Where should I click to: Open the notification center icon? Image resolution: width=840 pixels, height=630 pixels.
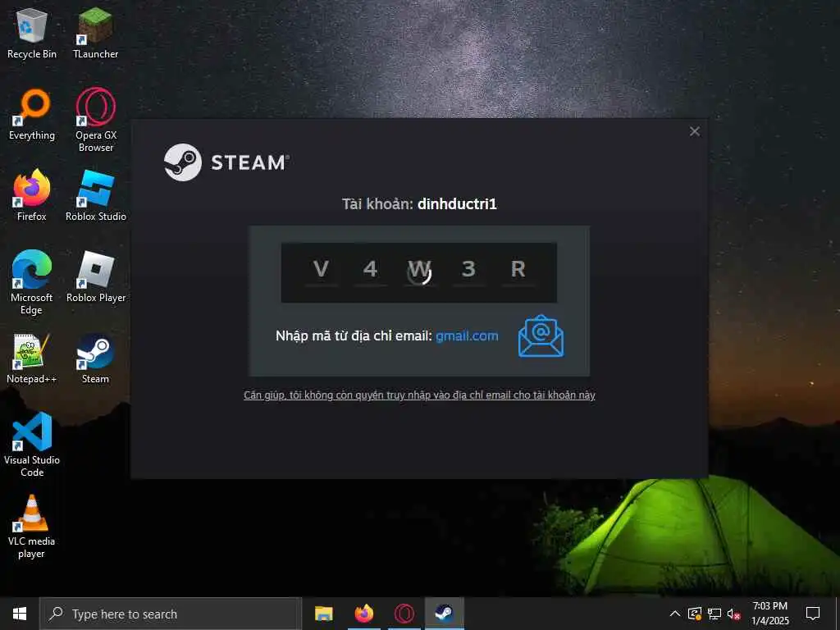(813, 614)
